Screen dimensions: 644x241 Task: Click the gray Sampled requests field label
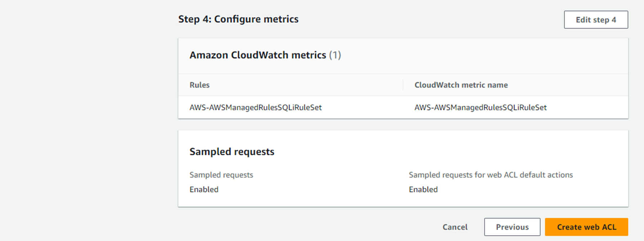[x=221, y=175]
